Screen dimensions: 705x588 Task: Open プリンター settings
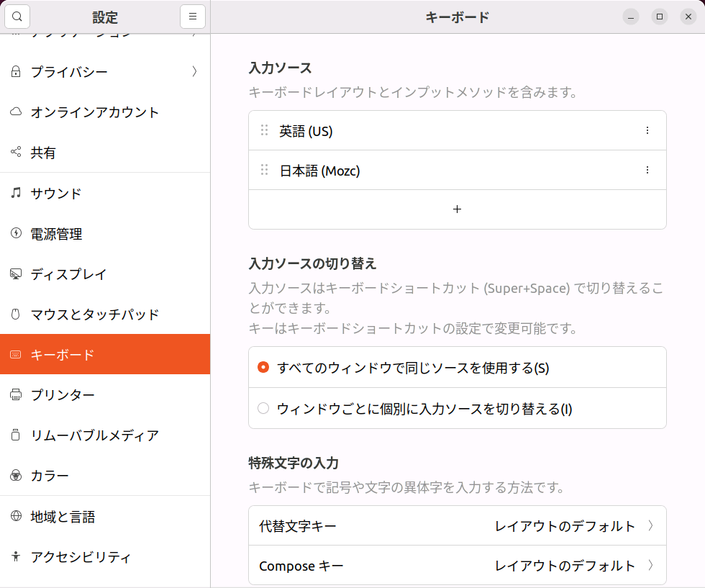pyautogui.click(x=105, y=394)
